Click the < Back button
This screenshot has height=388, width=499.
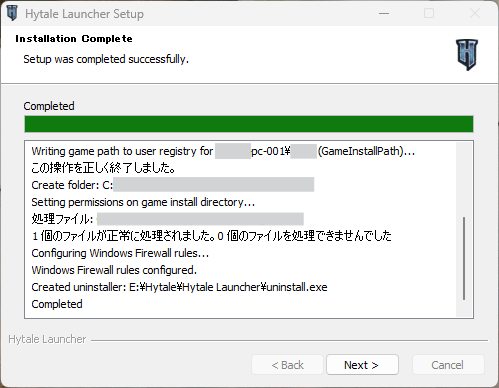(287, 365)
